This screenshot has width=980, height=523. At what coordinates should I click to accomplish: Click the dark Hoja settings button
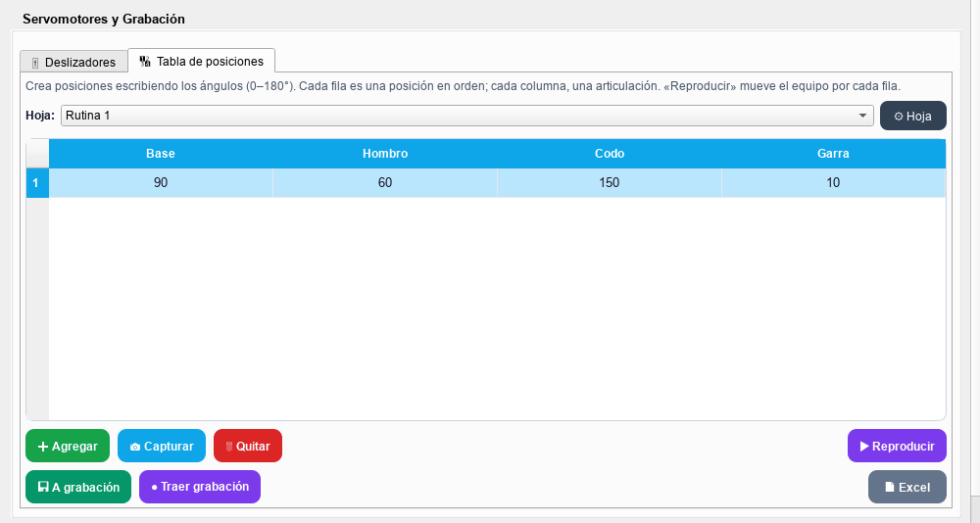[913, 116]
